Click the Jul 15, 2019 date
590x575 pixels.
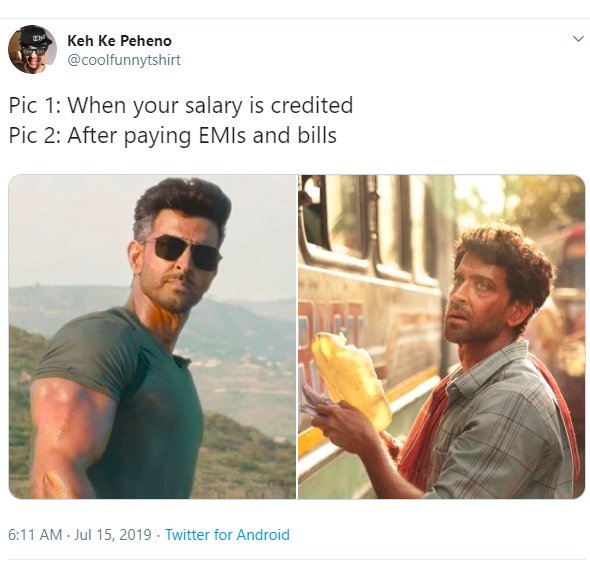click(x=113, y=534)
